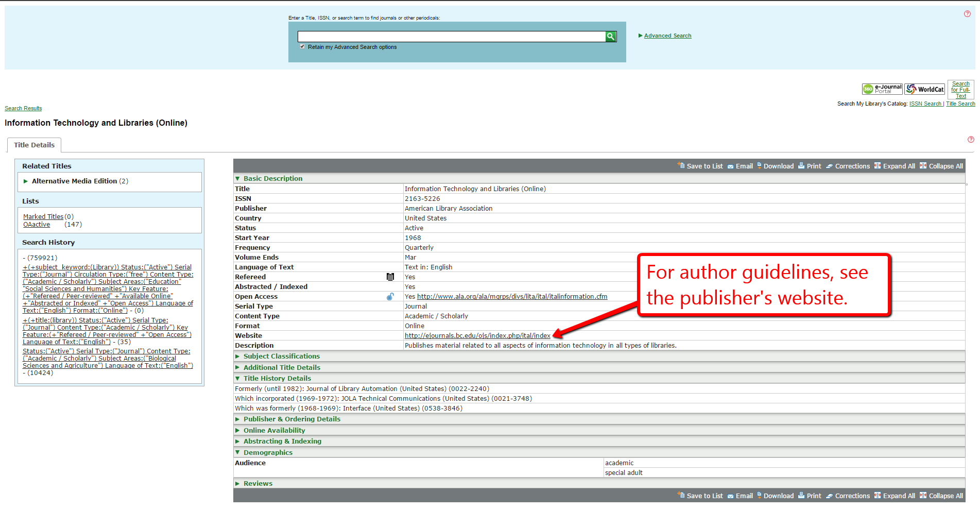Click bottom toolbar Download
The image size is (980, 510).
776,496
